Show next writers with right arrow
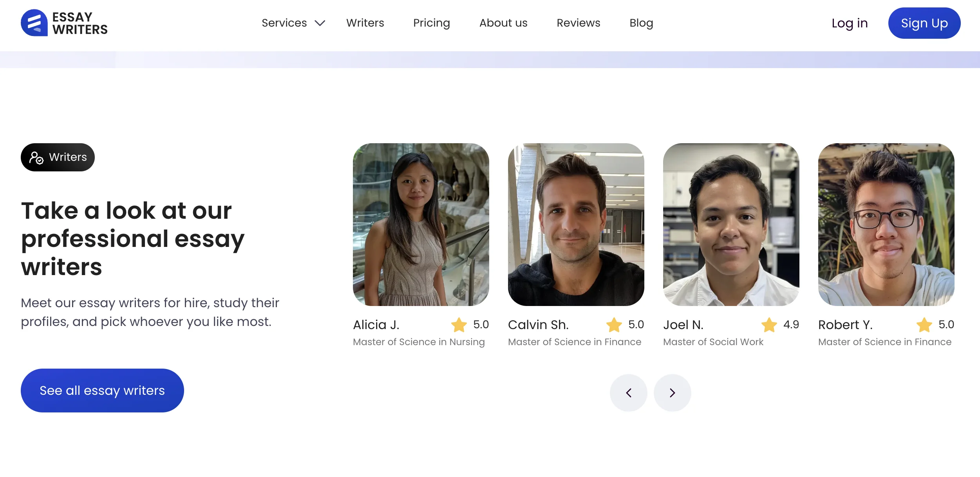This screenshot has height=477, width=980. (x=672, y=393)
